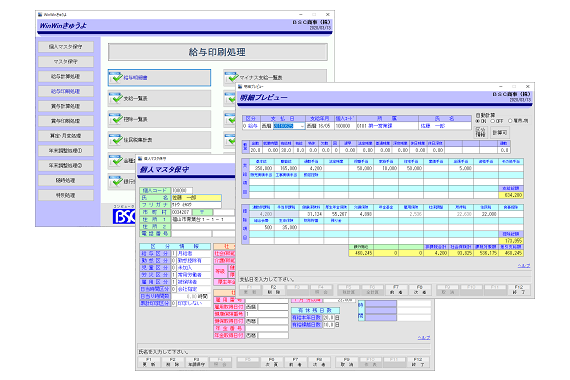The width and height of the screenshot is (570, 380).
Task: Click the yellow 氏名 name input field
Action: click(196, 198)
